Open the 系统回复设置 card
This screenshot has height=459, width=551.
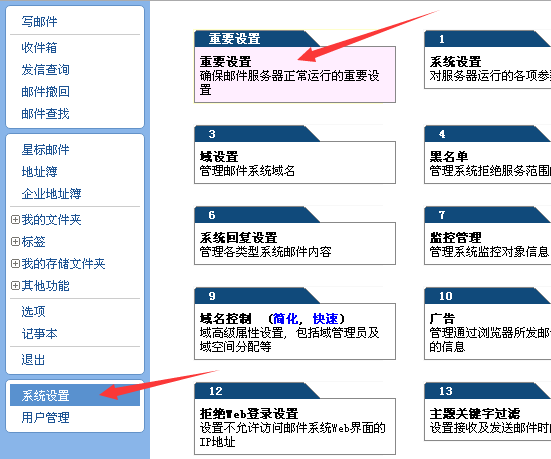coord(295,243)
